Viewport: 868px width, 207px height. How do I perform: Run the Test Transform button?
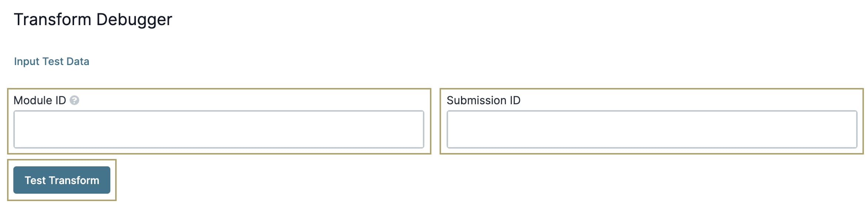(62, 180)
